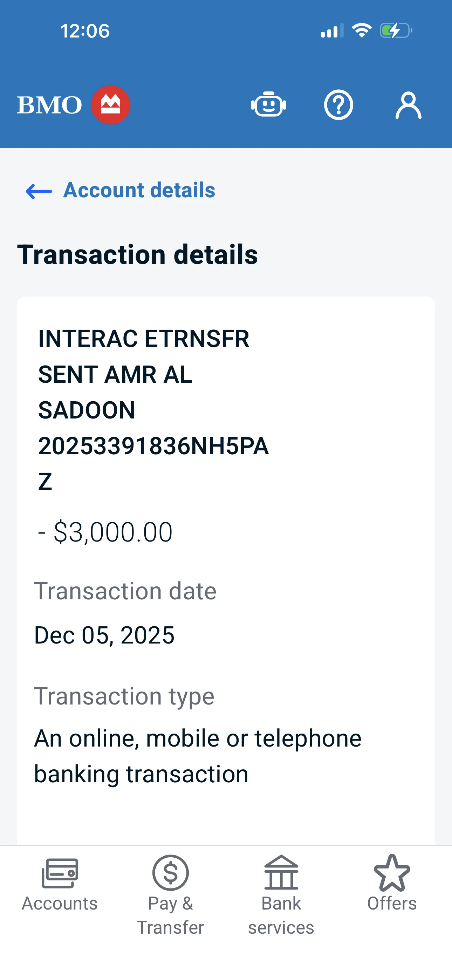452x980 pixels.
Task: Tap the Transaction details heading
Action: [x=137, y=254]
